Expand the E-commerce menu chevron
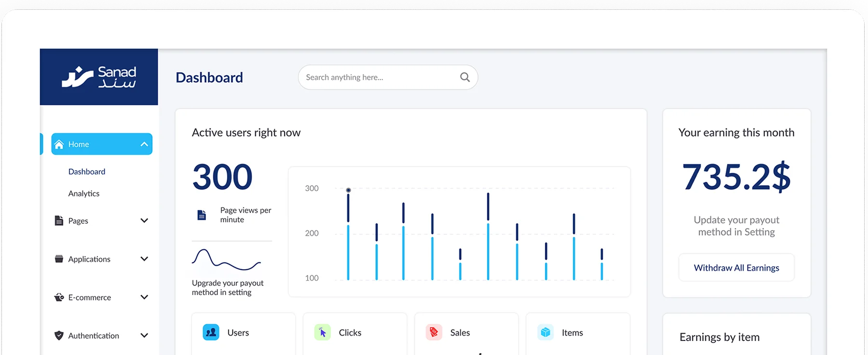This screenshot has width=868, height=355. [144, 297]
